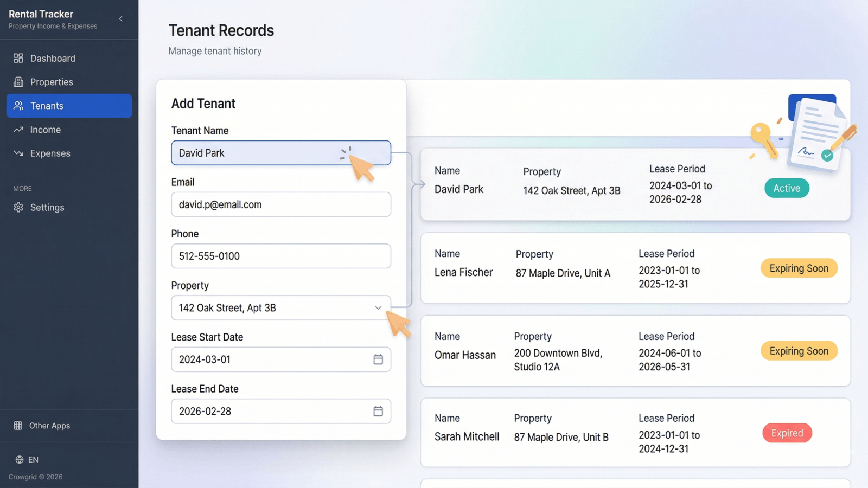Expand the Property dropdown chevron
Screen dimensions: 868x488
coord(378,308)
